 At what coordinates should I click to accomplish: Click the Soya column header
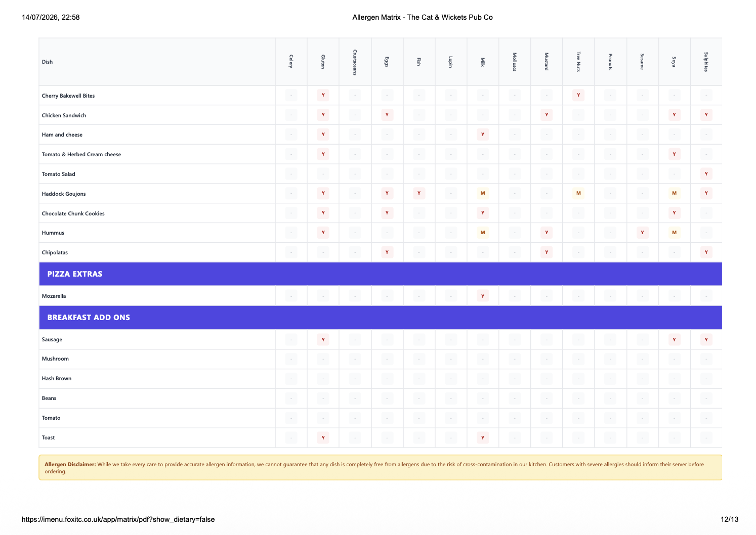(674, 62)
